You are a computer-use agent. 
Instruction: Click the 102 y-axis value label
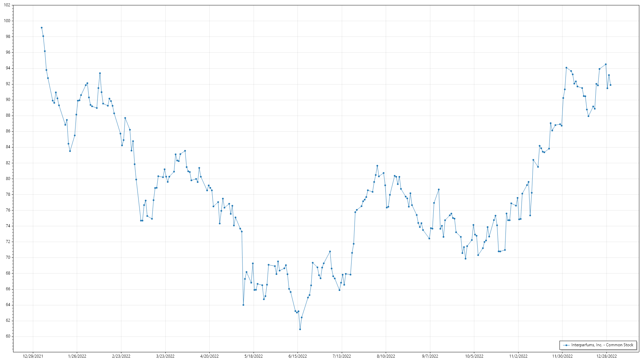[x=7, y=5]
